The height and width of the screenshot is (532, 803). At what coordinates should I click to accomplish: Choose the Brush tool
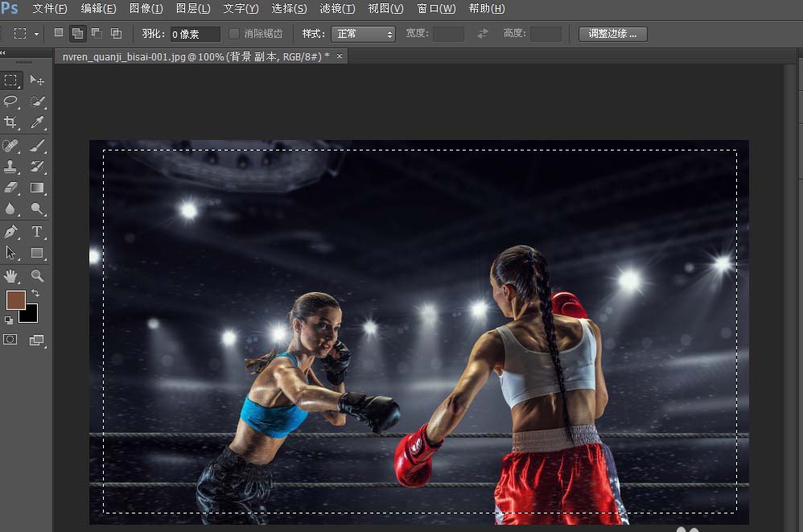tap(37, 146)
